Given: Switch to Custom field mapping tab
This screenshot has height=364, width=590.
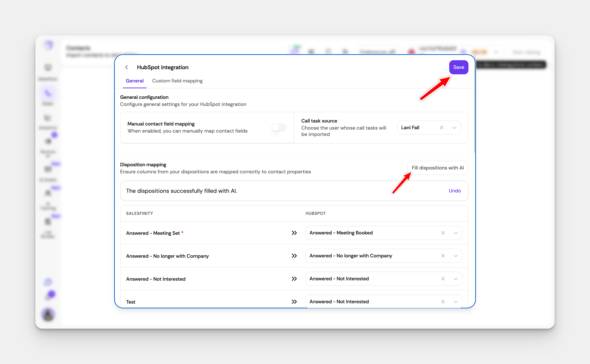Looking at the screenshot, I should (177, 81).
